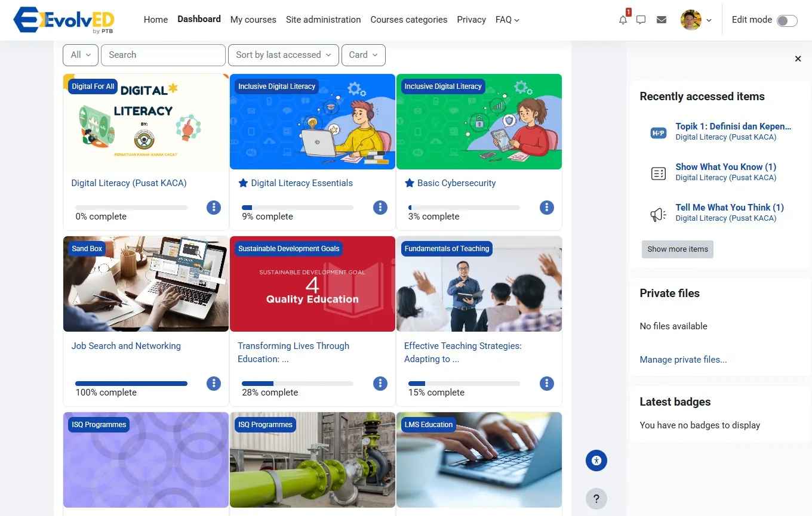Screen dimensions: 812x516
Task: Click Show more items button
Action: [x=677, y=249]
